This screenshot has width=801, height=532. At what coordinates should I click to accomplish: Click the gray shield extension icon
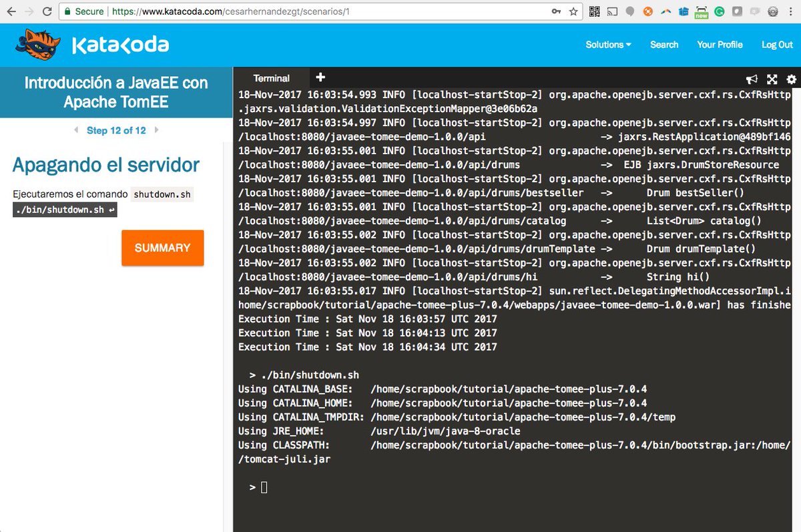pyautogui.click(x=737, y=11)
